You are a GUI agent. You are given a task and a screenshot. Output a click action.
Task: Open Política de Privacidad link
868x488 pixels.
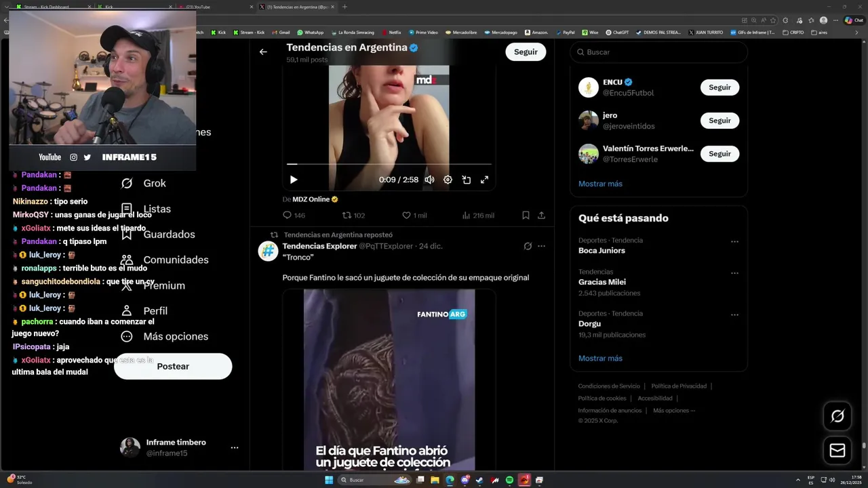tap(679, 386)
